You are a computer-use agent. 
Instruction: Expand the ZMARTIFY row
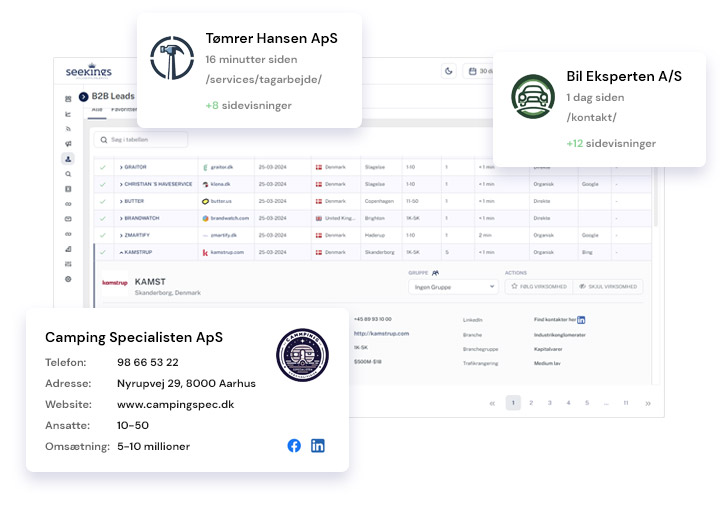(121, 235)
